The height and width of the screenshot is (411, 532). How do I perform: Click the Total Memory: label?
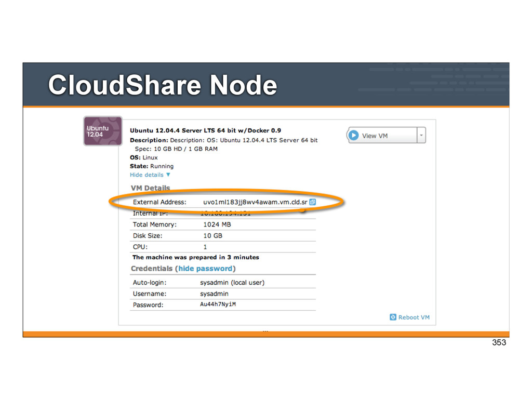155,224
